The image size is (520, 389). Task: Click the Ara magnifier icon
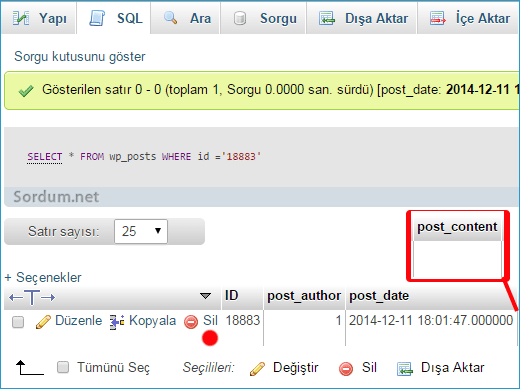pos(170,18)
